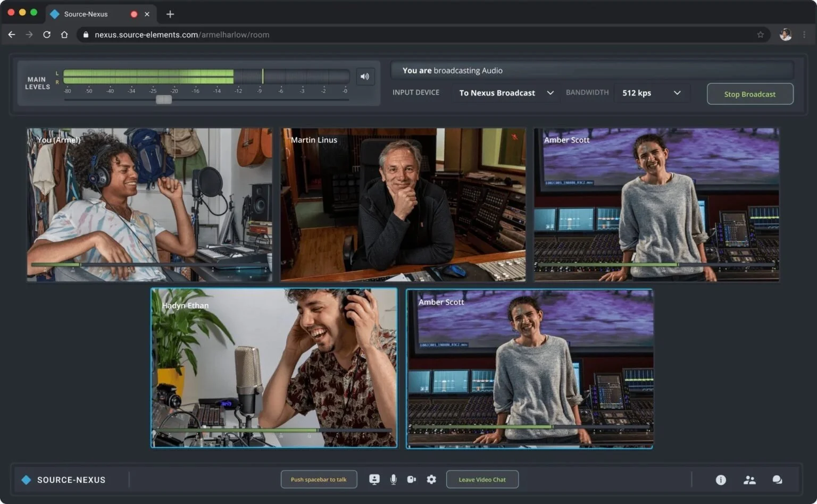Click the Push spacebar to talk button
817x504 pixels.
319,480
